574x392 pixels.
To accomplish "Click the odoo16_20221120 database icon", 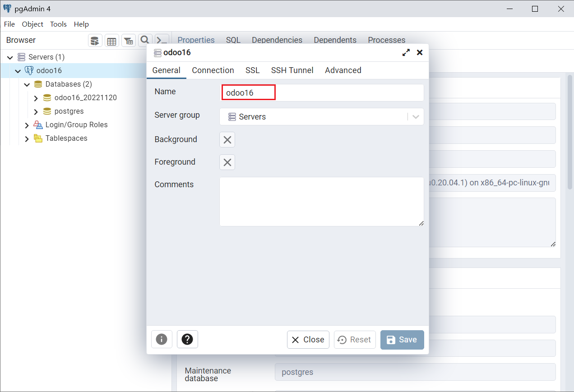I will (47, 98).
